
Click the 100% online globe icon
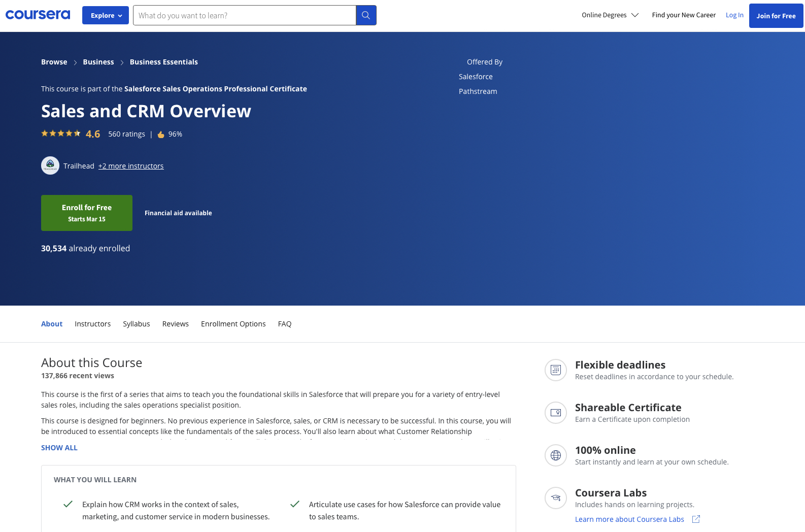pos(556,455)
